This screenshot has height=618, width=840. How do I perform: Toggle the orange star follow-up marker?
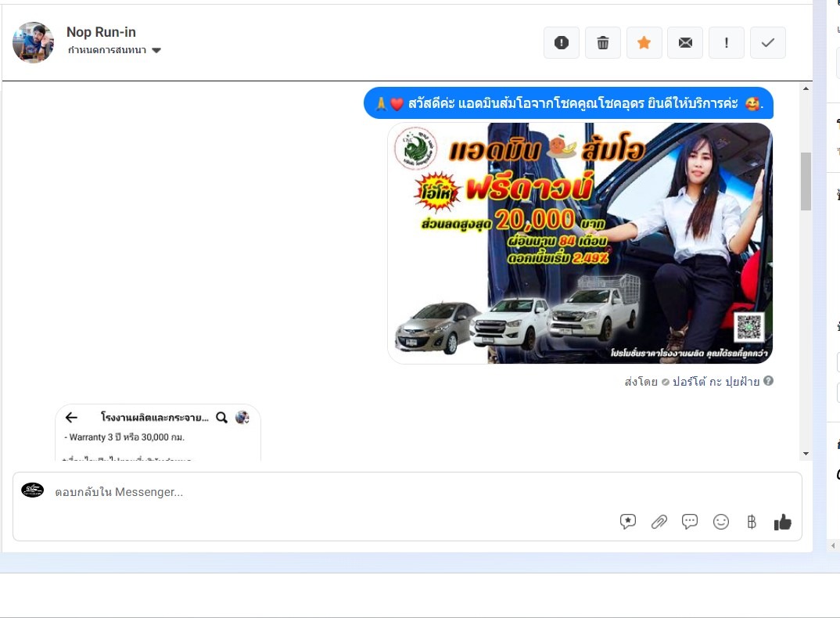(x=644, y=43)
